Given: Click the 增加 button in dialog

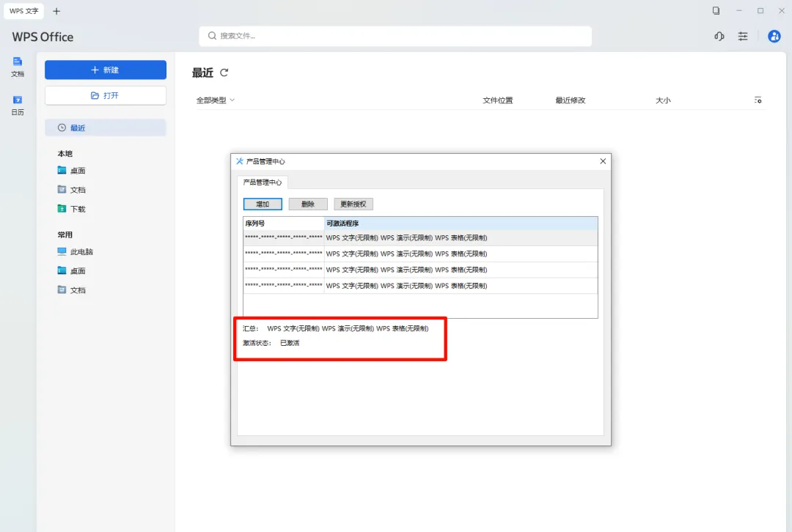Looking at the screenshot, I should (x=263, y=204).
